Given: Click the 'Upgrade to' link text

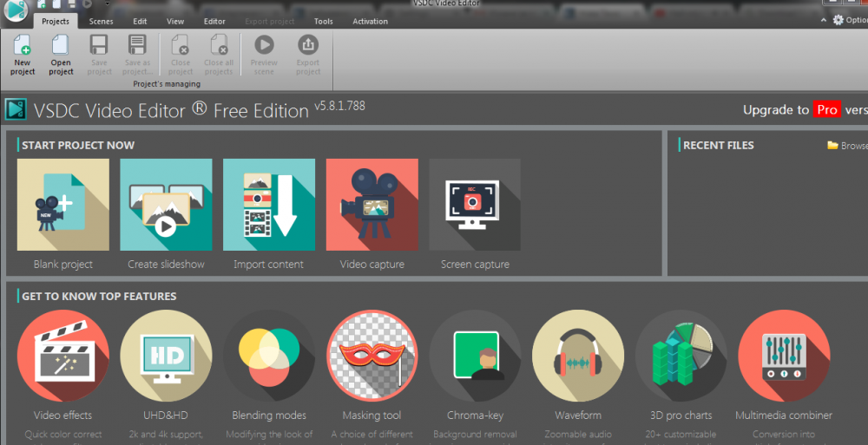Looking at the screenshot, I should click(x=776, y=110).
